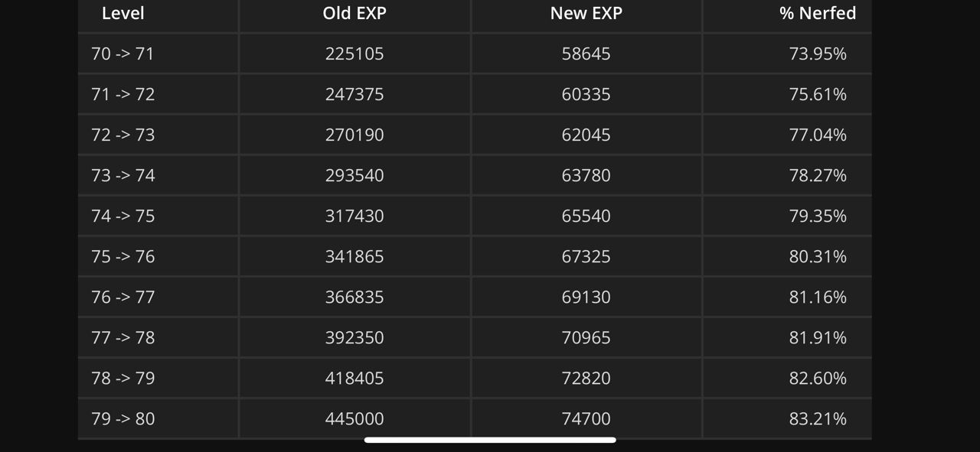Click old EXP value 341865

point(354,256)
